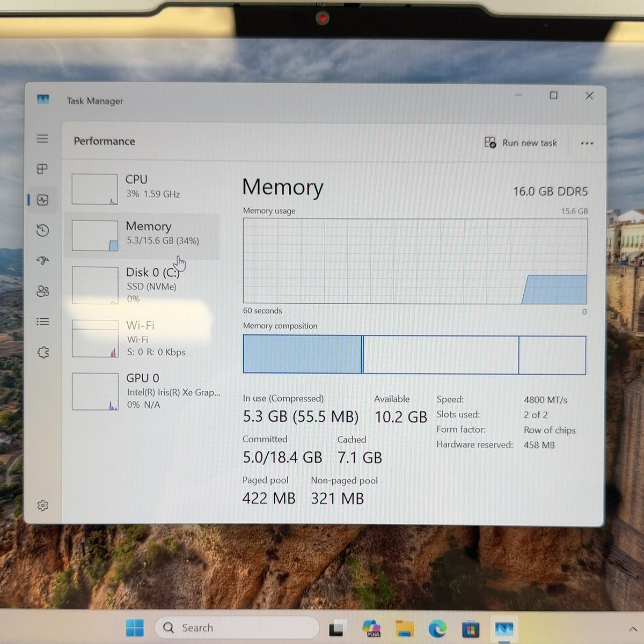Open the three-dot more options menu
Viewport: 644px width, 644px height.
[x=587, y=143]
